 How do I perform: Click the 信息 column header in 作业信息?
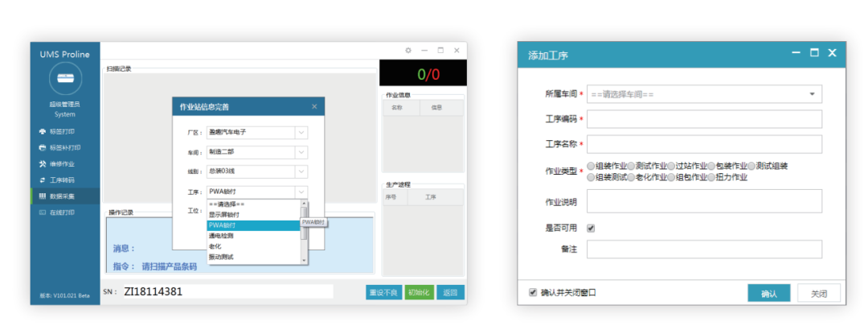[441, 108]
